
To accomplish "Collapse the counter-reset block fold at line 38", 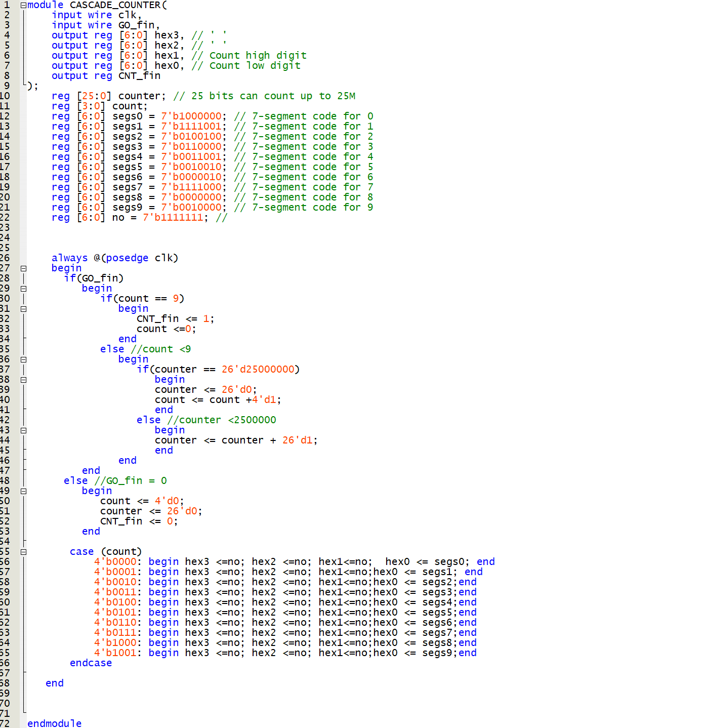I will coord(23,380).
